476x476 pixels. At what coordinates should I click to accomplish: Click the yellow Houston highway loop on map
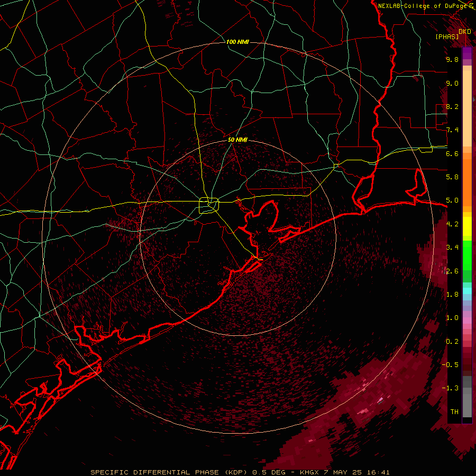pos(209,205)
